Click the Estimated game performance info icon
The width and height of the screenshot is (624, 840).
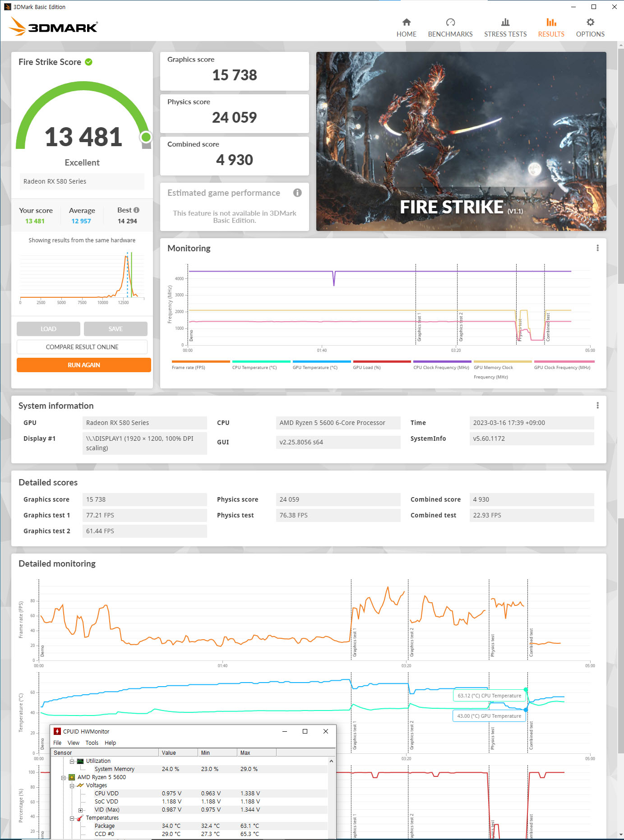[x=297, y=193]
